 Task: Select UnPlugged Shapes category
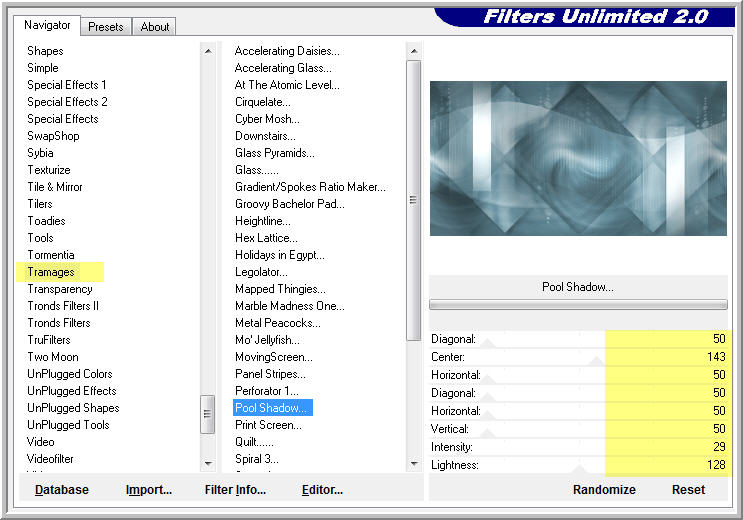(x=73, y=408)
